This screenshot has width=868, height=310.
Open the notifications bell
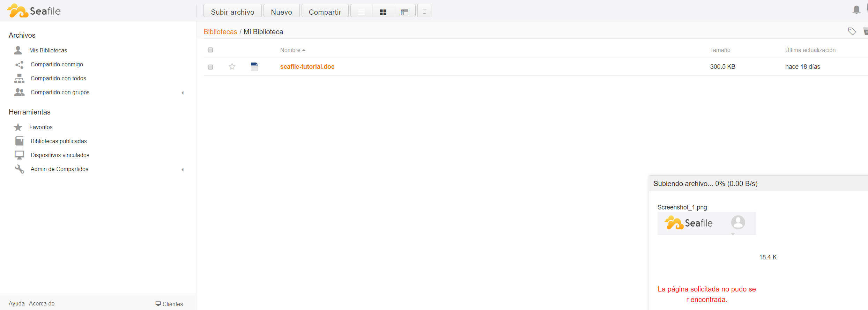856,10
